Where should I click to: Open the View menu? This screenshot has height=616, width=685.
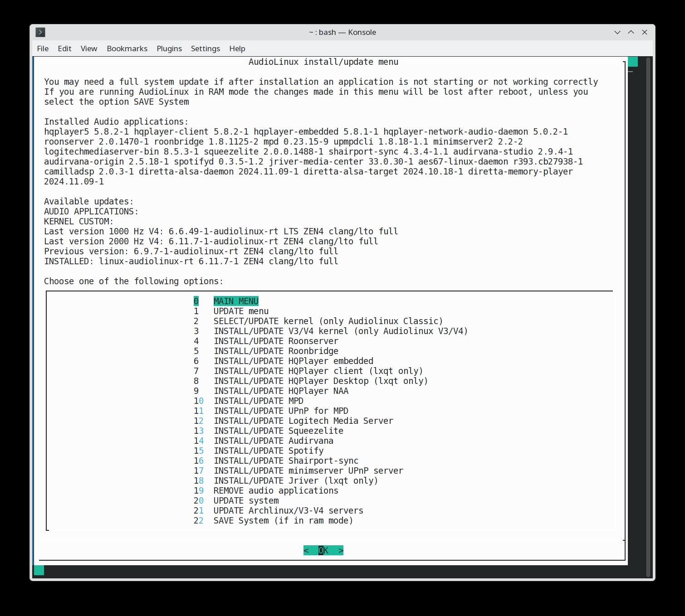tap(89, 49)
